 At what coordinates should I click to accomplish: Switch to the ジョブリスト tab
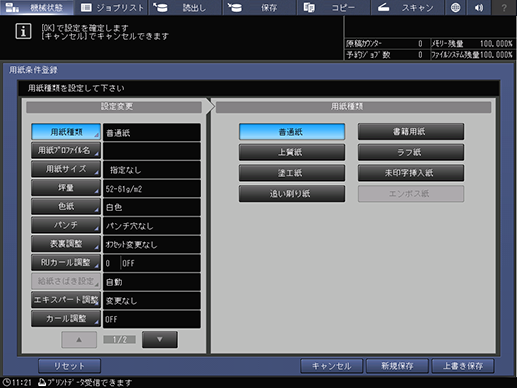(x=111, y=7)
